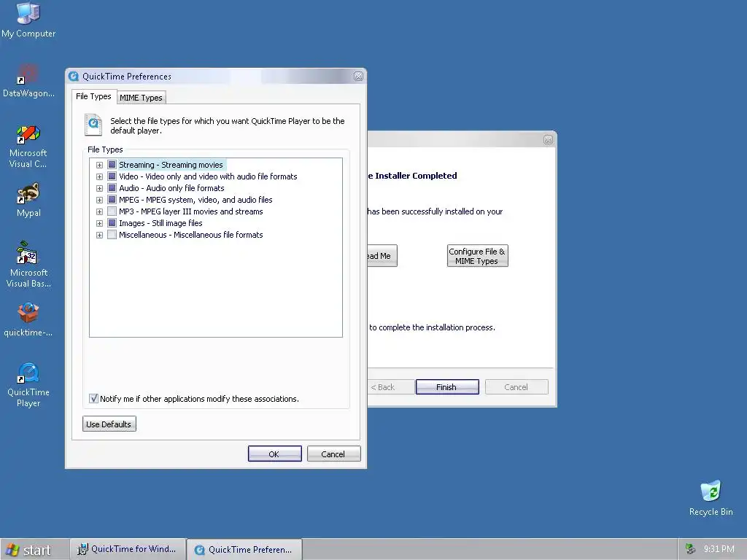Select the File Types tab
The height and width of the screenshot is (560, 747).
[93, 96]
